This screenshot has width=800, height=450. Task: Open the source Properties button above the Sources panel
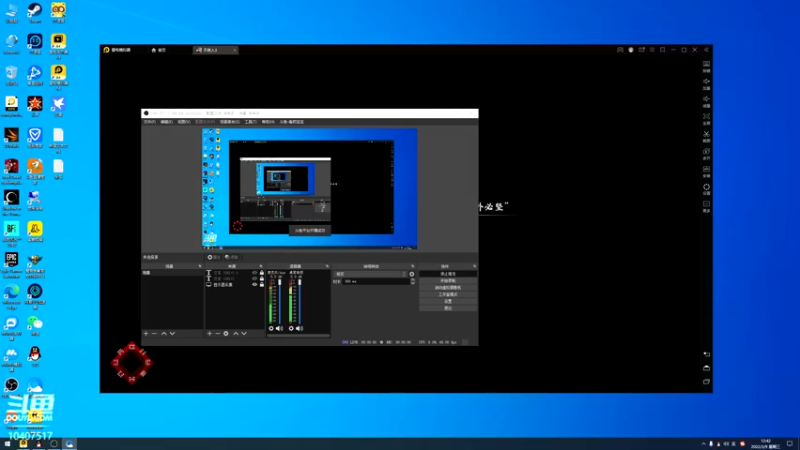point(214,257)
